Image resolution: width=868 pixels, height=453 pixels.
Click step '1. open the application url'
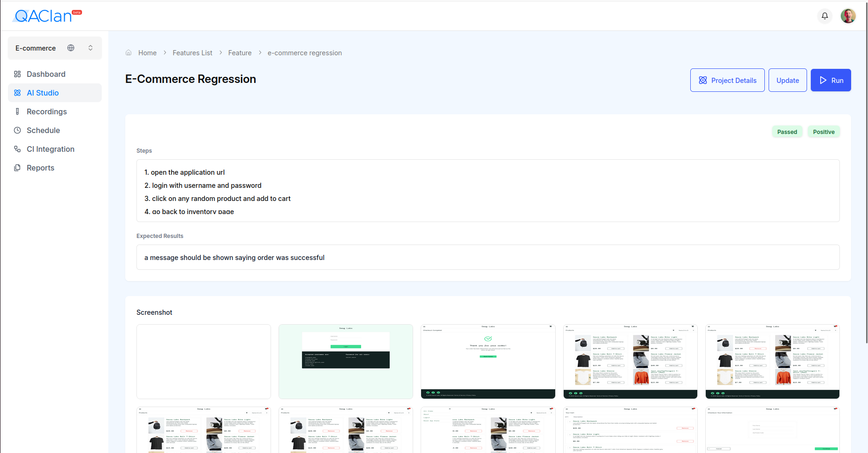[184, 172]
